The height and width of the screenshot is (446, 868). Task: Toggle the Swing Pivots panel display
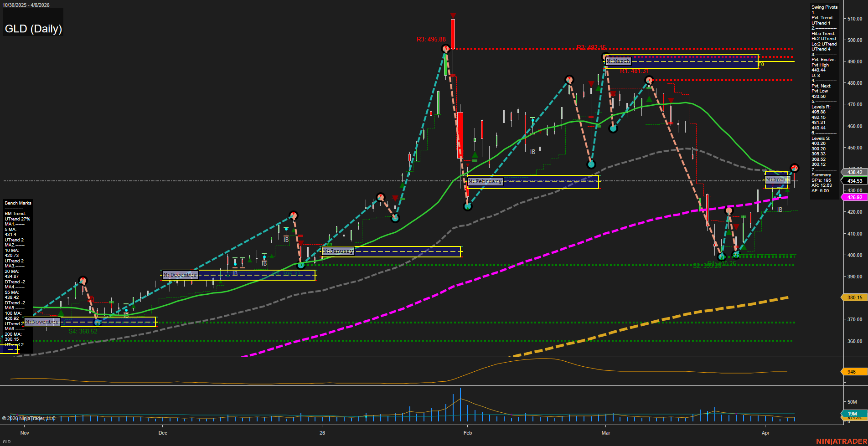tap(824, 7)
